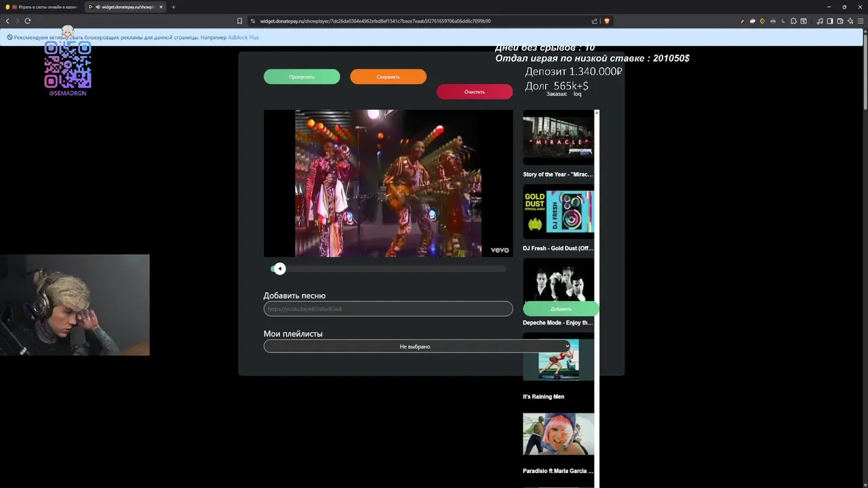The height and width of the screenshot is (488, 868).
Task: Click the share icon in the address bar
Action: (595, 21)
